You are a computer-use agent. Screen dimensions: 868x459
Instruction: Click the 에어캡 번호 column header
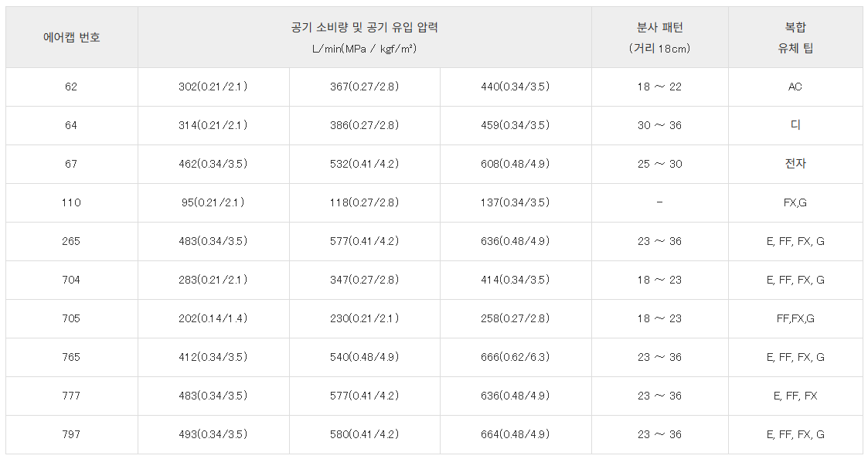71,37
